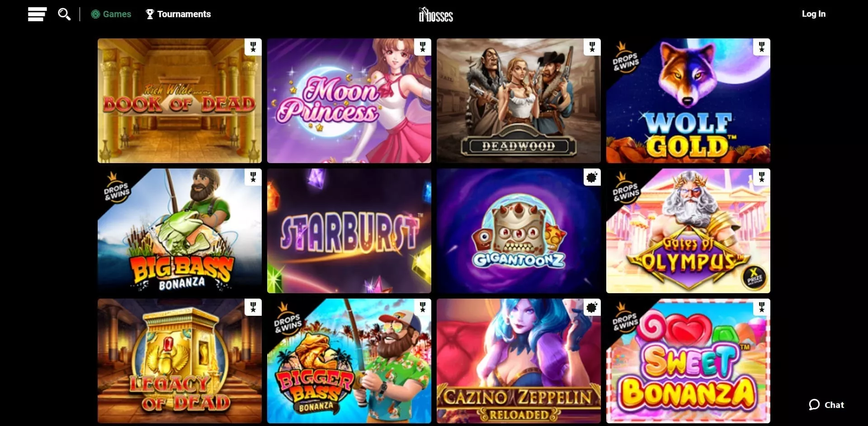The width and height of the screenshot is (868, 426).
Task: Click the trophy badge on Gates of Olympus
Action: point(762,177)
